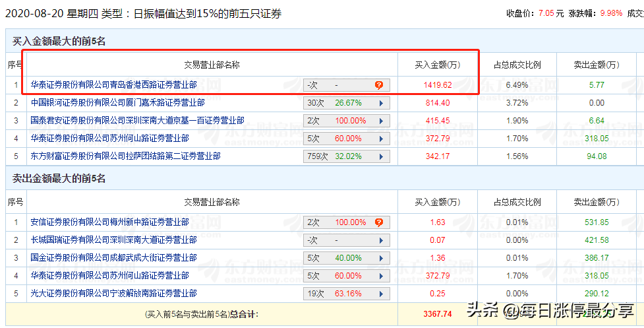Screen dimensions: 644x328
Task: Open 长城国瑞证券深圳深南大道 link
Action: click(114, 240)
